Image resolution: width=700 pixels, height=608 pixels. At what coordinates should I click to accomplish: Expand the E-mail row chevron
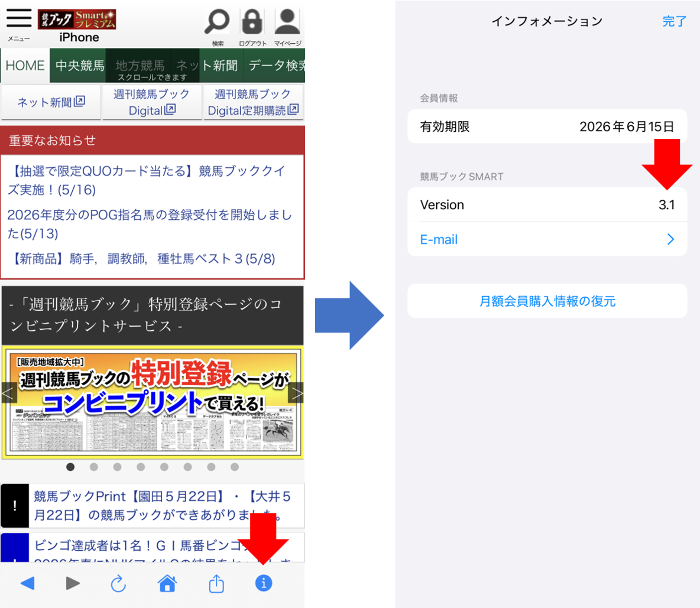coord(670,239)
